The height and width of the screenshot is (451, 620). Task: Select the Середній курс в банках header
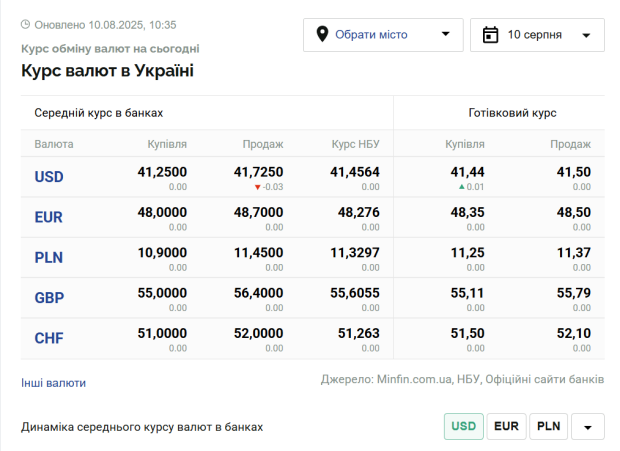[98, 113]
